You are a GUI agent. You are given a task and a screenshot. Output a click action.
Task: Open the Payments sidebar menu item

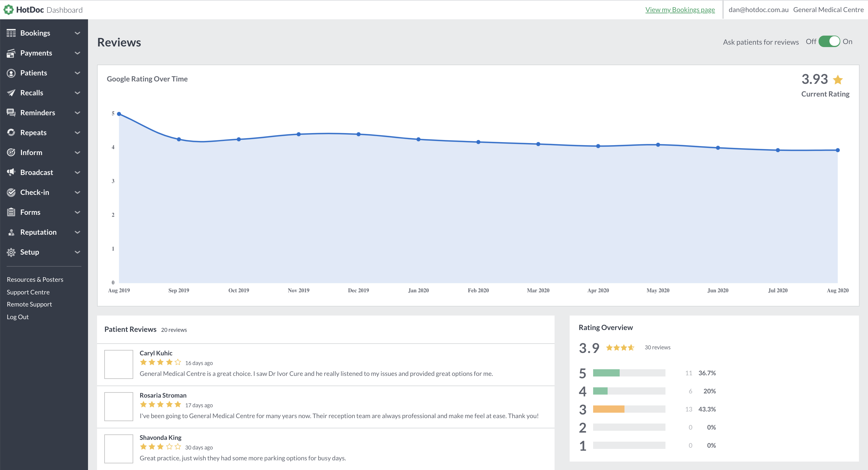coord(44,53)
